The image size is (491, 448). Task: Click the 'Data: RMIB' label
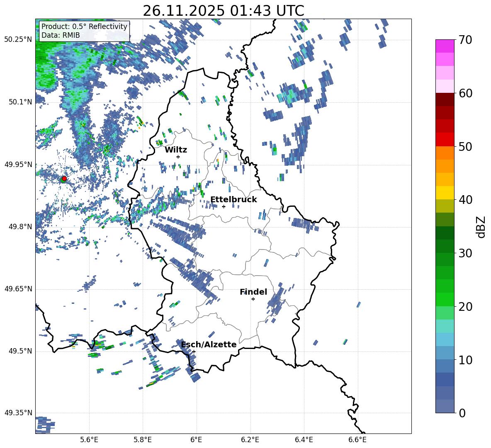point(61,35)
